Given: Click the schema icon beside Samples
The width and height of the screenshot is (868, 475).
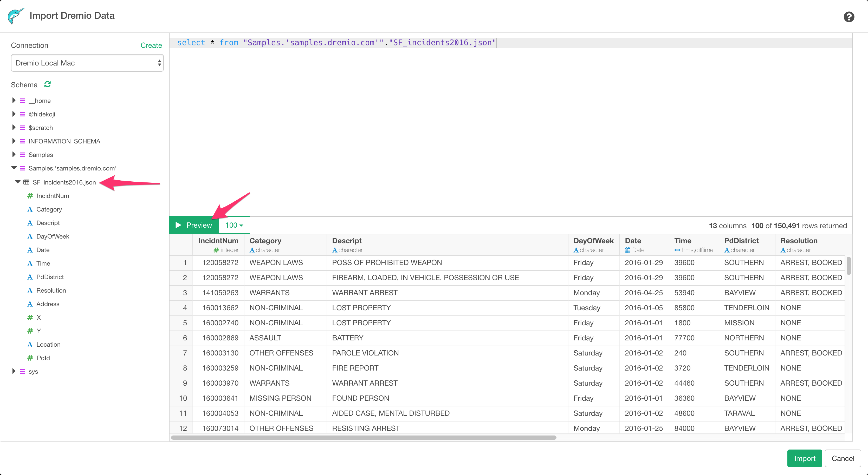Looking at the screenshot, I should 22,155.
